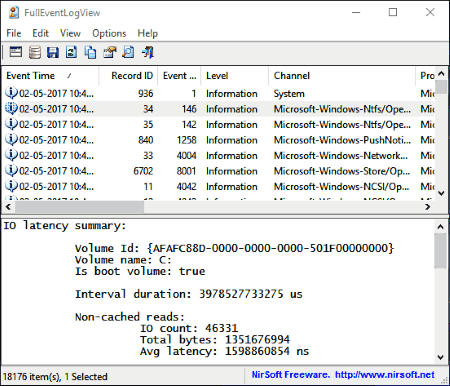Sort by the Level column header

point(235,76)
